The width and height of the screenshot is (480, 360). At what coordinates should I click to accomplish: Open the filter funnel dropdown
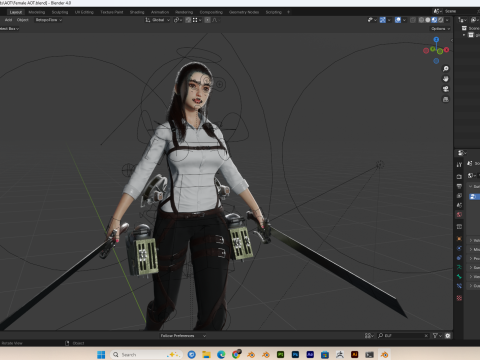coord(436,336)
